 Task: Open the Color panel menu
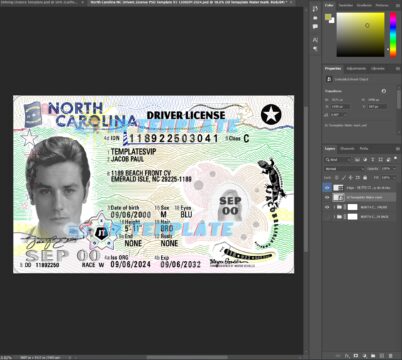[x=397, y=6]
